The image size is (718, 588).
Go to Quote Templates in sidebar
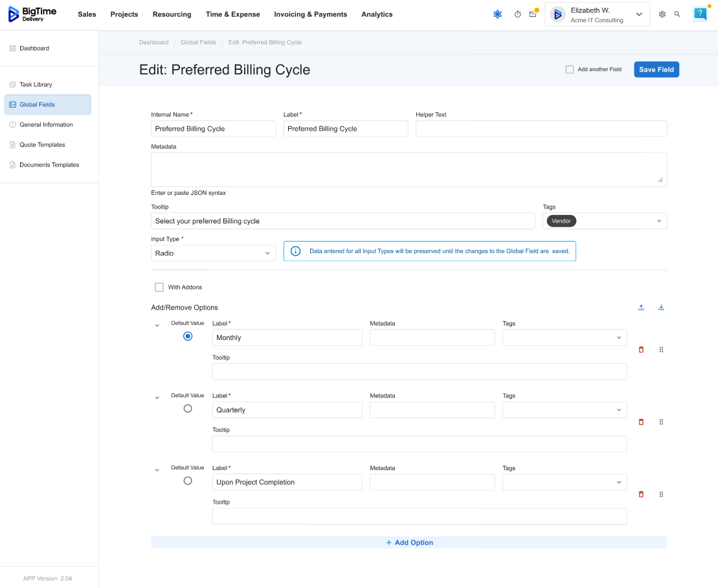[42, 145]
